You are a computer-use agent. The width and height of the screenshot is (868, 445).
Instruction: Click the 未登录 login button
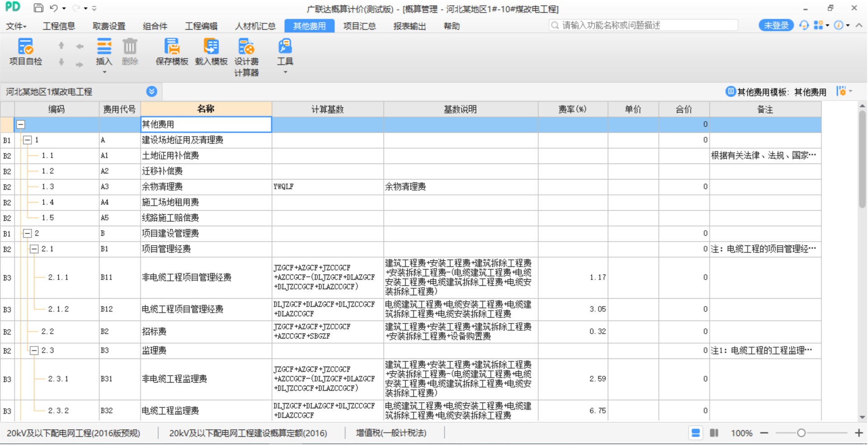coord(776,26)
